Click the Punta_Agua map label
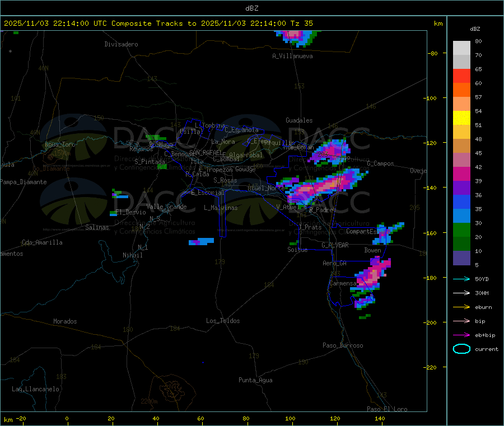504x426 pixels. pyautogui.click(x=255, y=380)
